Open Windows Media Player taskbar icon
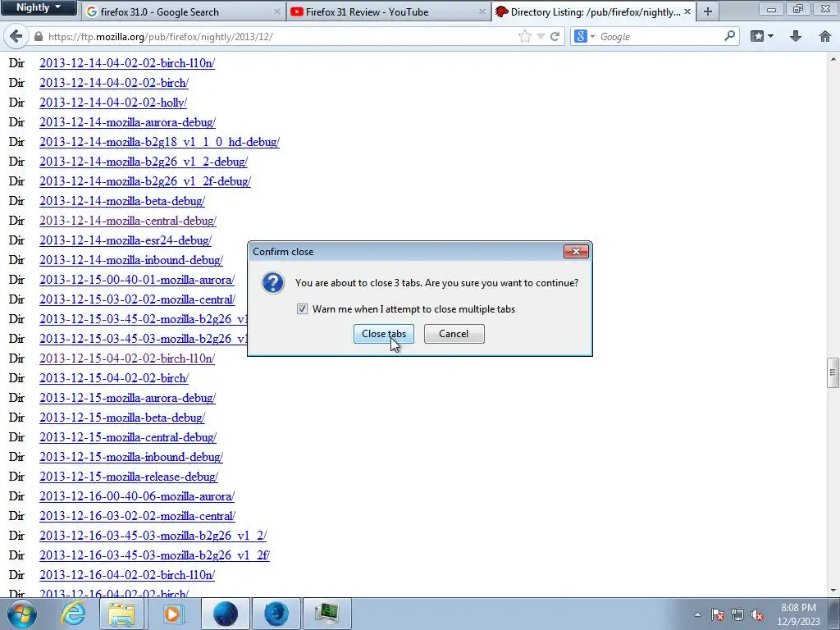 (172, 614)
